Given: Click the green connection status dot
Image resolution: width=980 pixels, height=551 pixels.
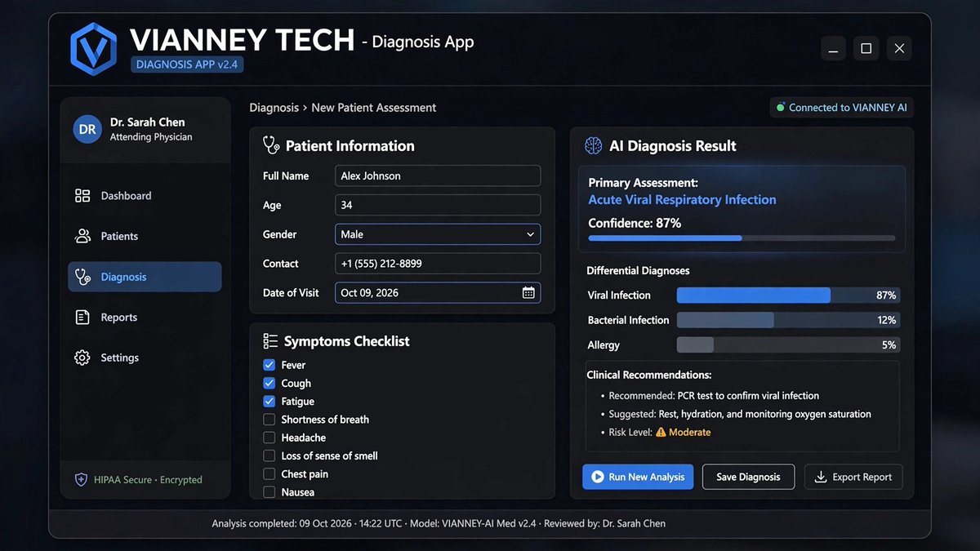Looking at the screenshot, I should (781, 108).
